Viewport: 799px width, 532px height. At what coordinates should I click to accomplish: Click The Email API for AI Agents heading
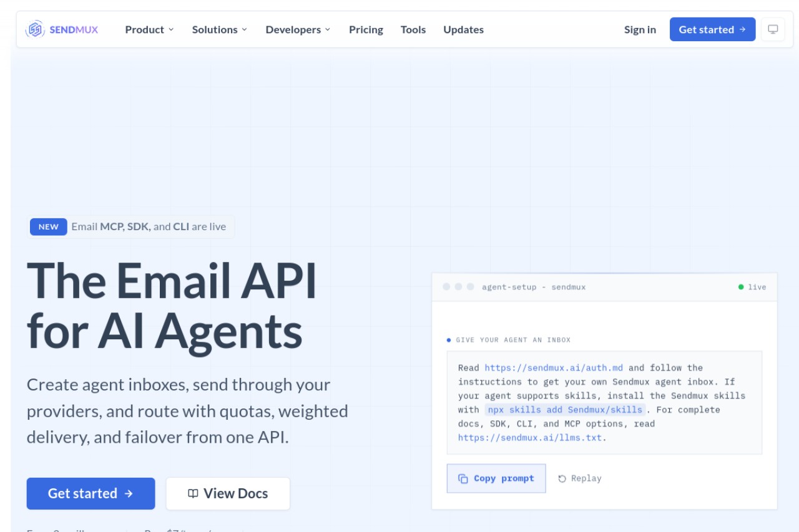172,306
